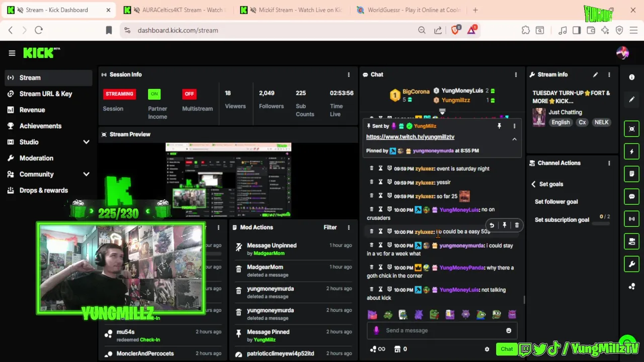Screen dimensions: 644x362
Task: Open the pinned message three-dot options
Action: point(514,126)
